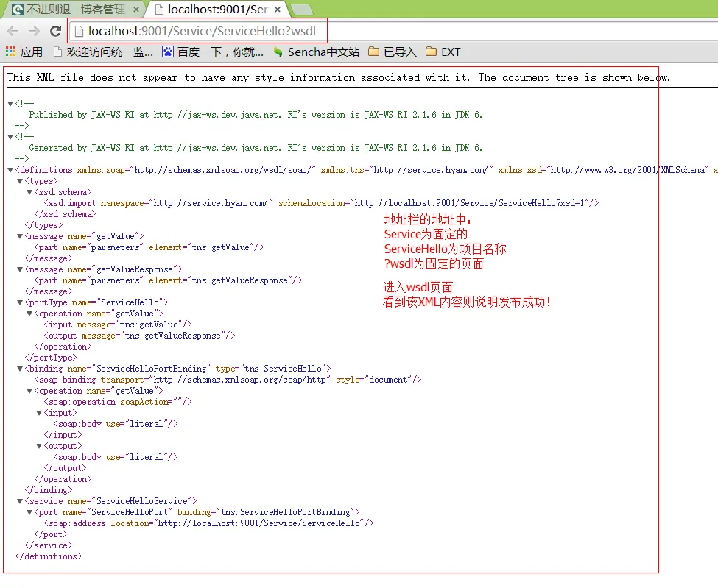This screenshot has height=588, width=718.
Task: Click the browser Forward arrow
Action: [x=34, y=31]
